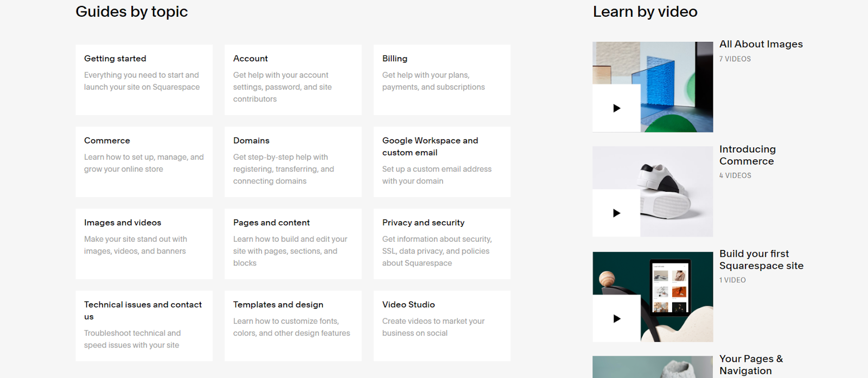Open the Video Studio guide card
This screenshot has height=378, width=868.
[x=442, y=326]
